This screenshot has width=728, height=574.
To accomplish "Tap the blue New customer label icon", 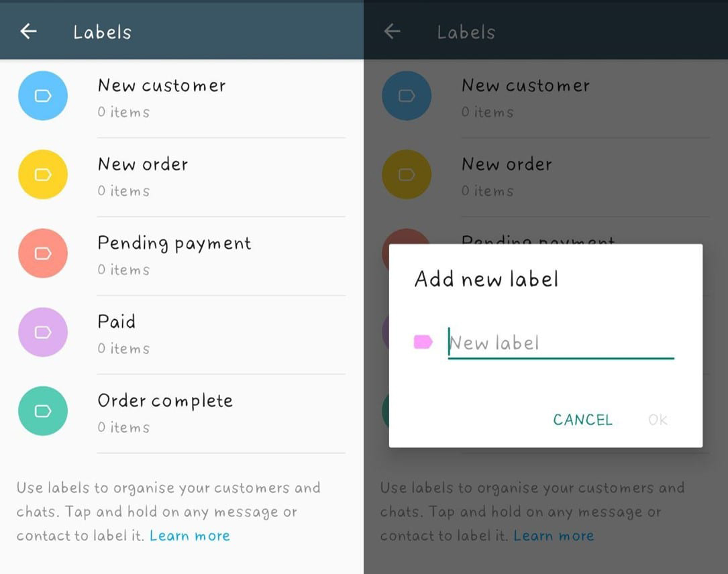I will [x=43, y=96].
